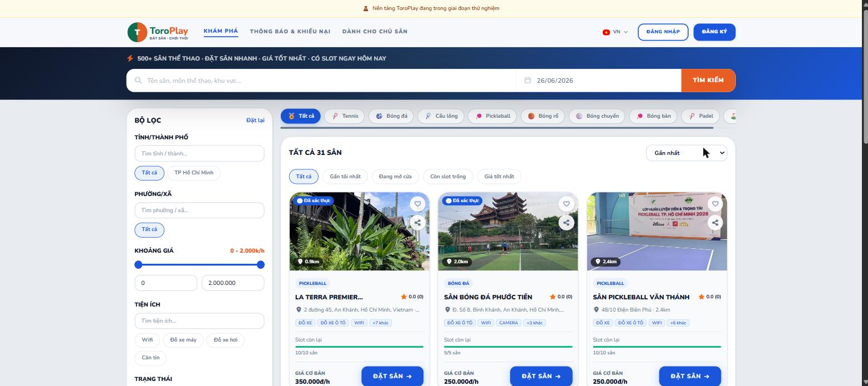Click the Tìm tỉnh / thành input
Image resolution: width=868 pixels, height=386 pixels.
click(199, 154)
